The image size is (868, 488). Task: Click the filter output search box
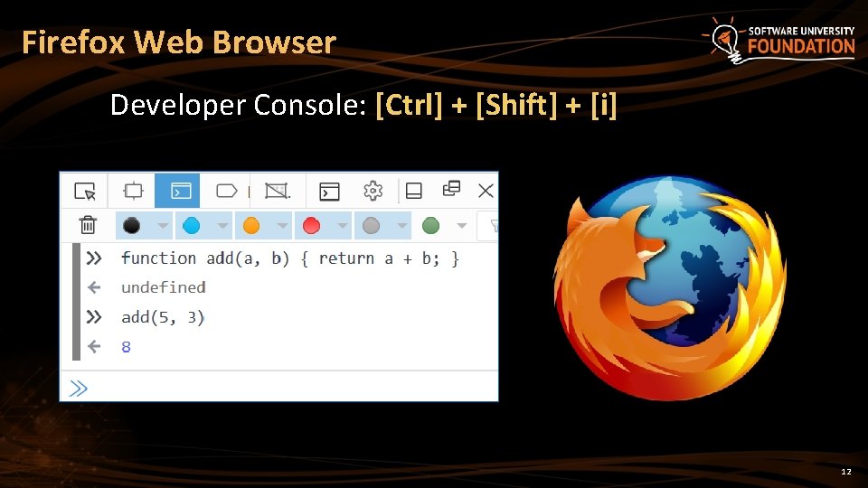click(x=487, y=226)
